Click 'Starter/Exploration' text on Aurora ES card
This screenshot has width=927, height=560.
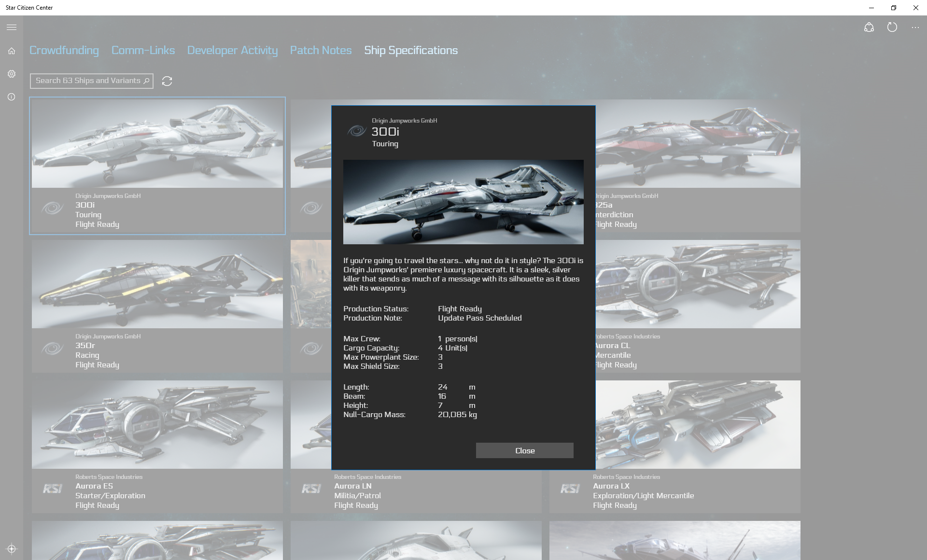click(110, 496)
